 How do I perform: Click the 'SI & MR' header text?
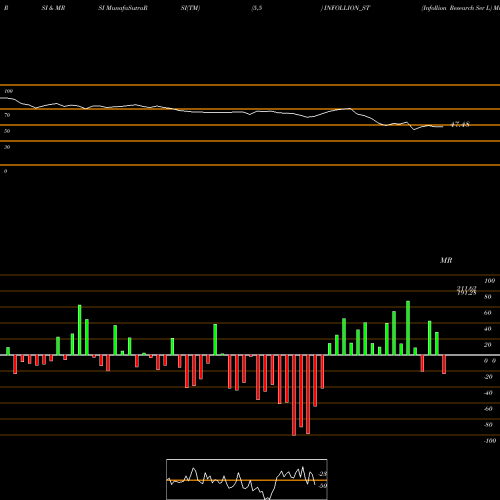(53, 8)
